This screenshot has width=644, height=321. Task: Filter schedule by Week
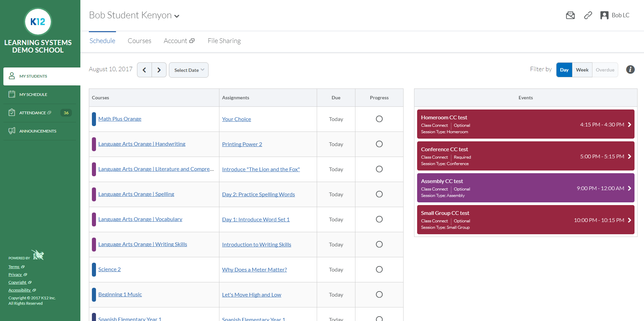click(582, 70)
